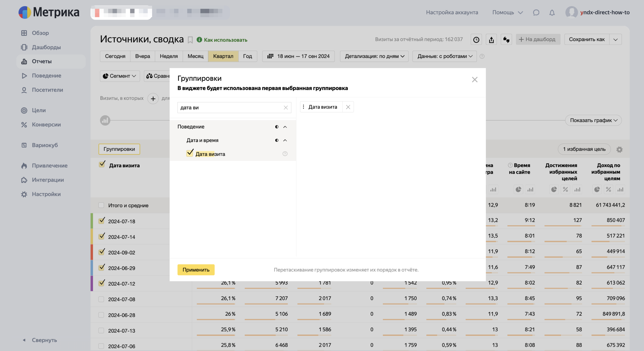Screen dimensions: 644x351
Task: Expand Показать график dropdown
Action: (593, 120)
